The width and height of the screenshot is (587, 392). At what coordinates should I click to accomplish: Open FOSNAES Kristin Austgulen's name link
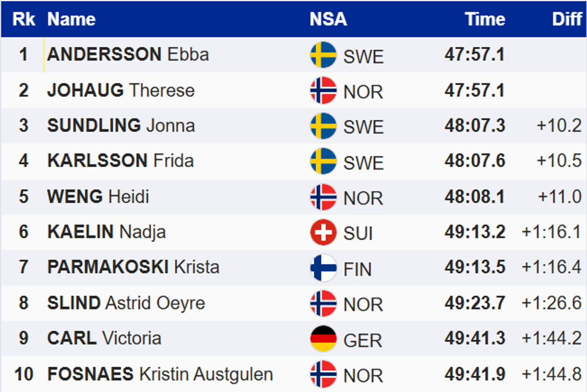click(160, 374)
